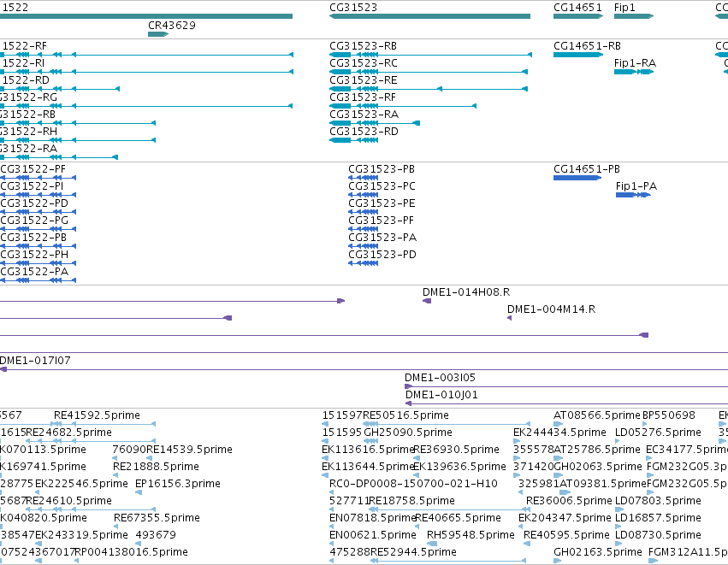This screenshot has height=565, width=728.
Task: Select EST RE36930.5prime
Action: pyautogui.click(x=456, y=450)
